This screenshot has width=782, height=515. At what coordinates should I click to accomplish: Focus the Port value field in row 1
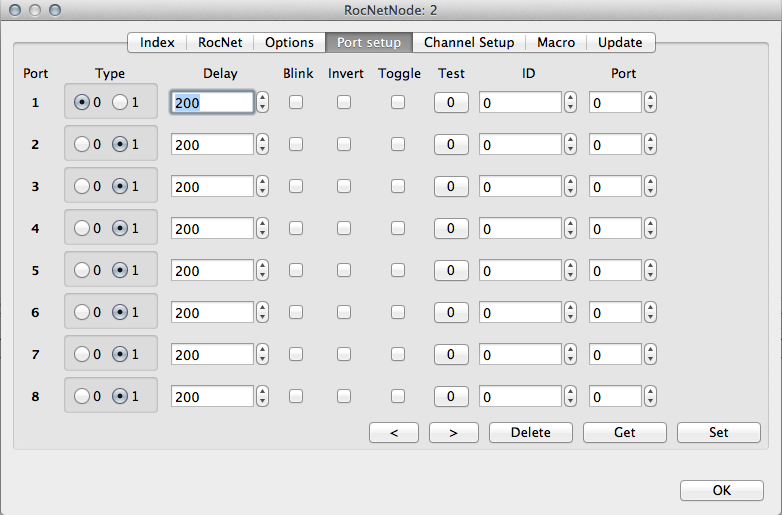tap(615, 102)
